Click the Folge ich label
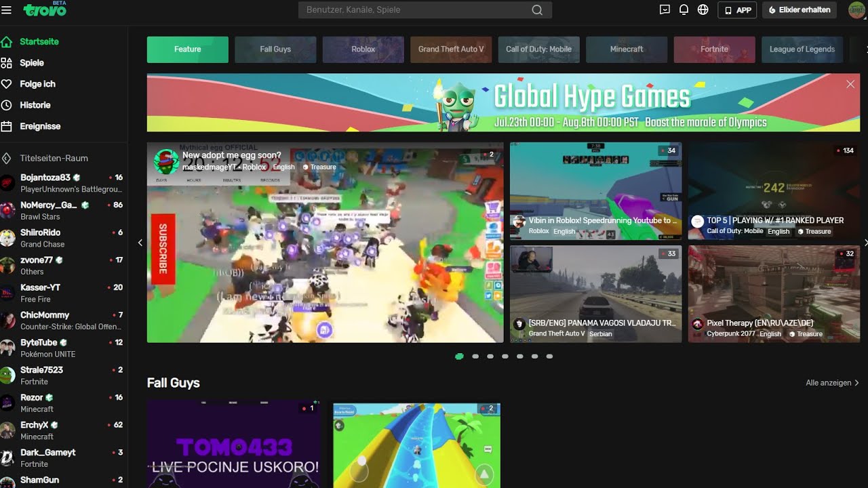Screen dimensions: 868x488 37,84
